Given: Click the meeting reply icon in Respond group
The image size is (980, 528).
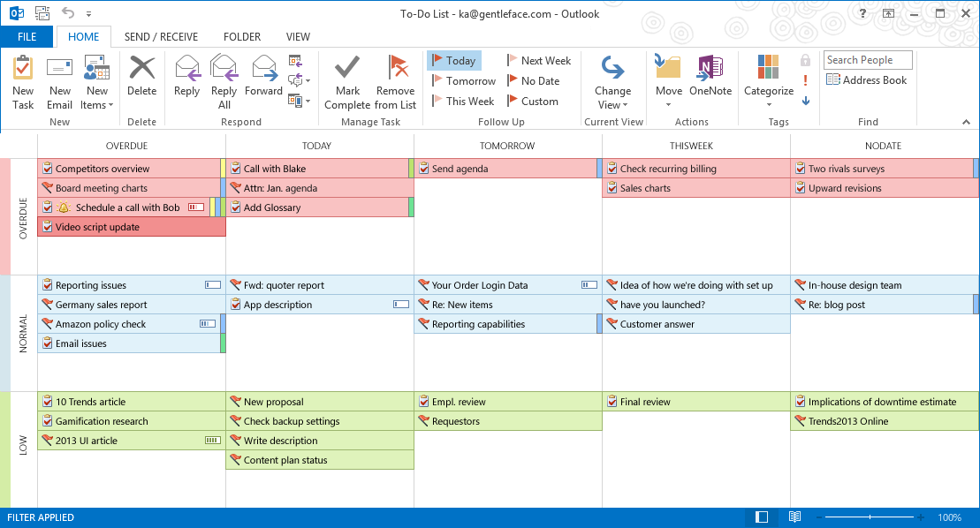Looking at the screenshot, I should pyautogui.click(x=295, y=61).
